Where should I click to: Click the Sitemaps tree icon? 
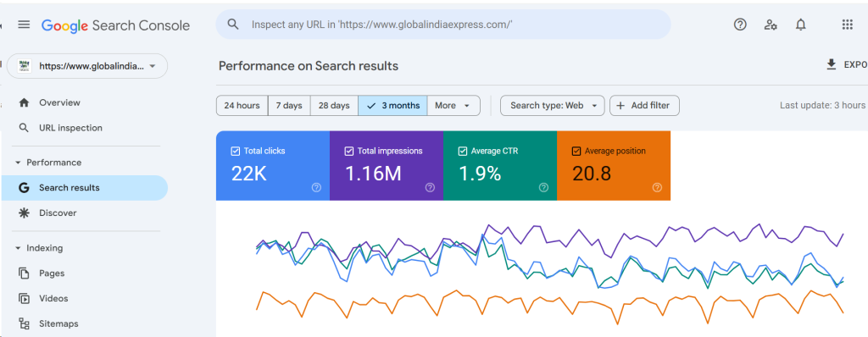(x=24, y=323)
